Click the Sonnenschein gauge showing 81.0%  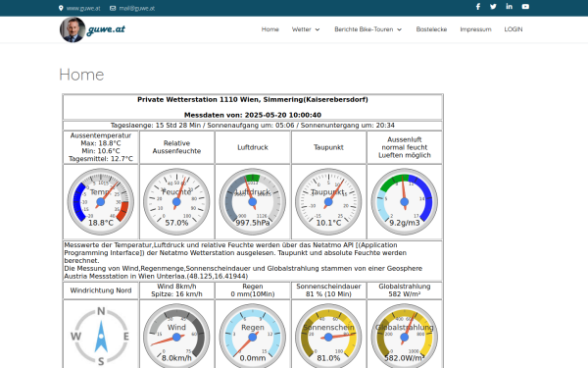[328, 336]
